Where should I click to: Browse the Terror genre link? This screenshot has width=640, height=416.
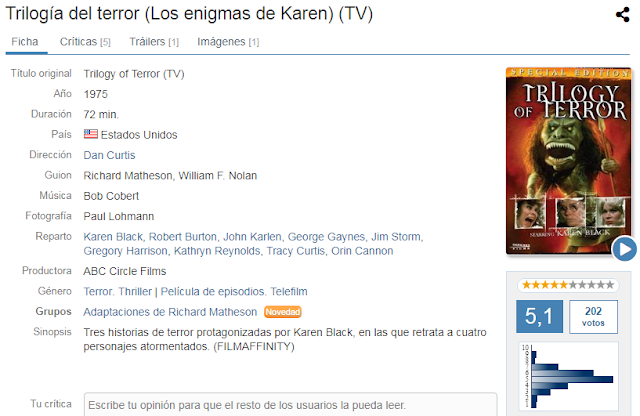coord(98,291)
